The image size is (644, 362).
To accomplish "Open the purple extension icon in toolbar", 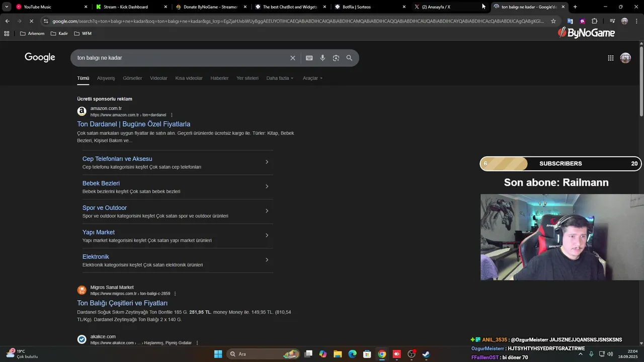I will (x=582, y=21).
